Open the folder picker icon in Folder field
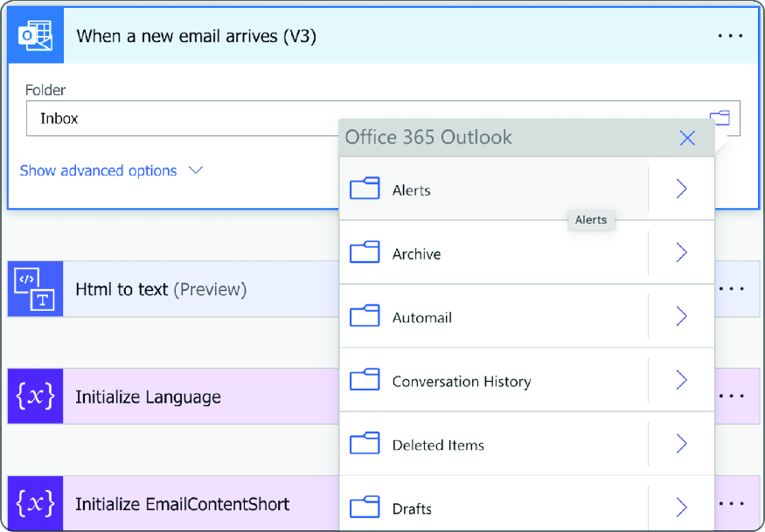The width and height of the screenshot is (765, 532). click(720, 118)
